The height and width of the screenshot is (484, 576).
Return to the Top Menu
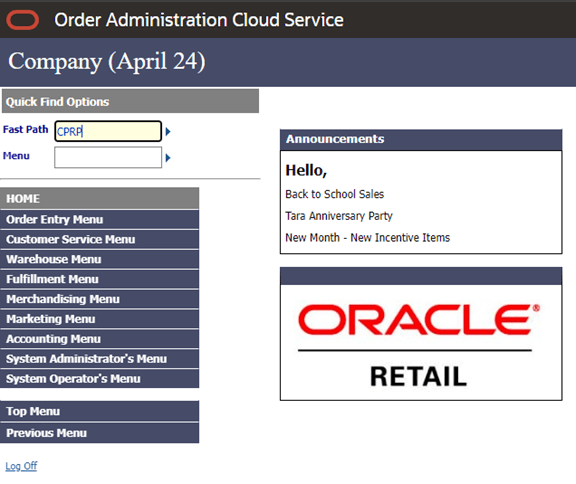tap(100, 411)
